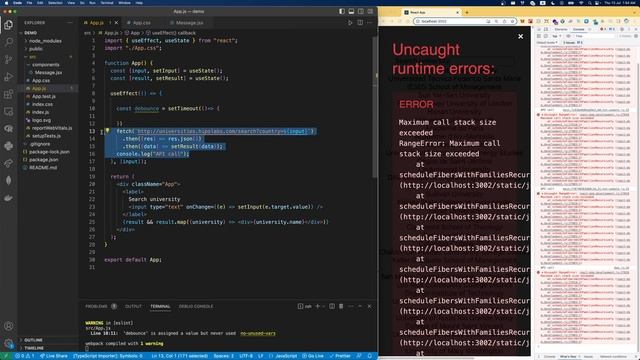The height and width of the screenshot is (360, 640).
Task: Open App.test.js in explorer
Action: click(x=44, y=96)
